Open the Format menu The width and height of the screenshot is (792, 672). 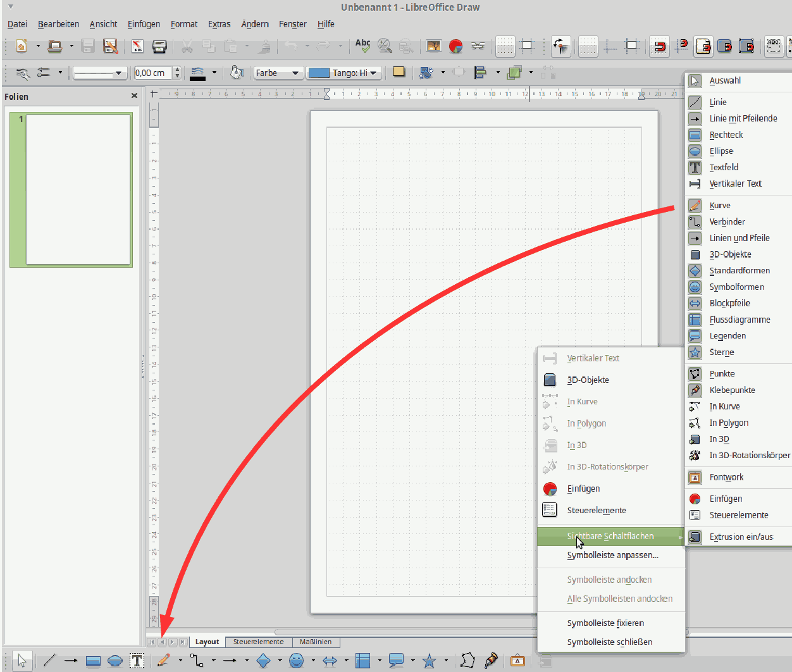(x=184, y=24)
